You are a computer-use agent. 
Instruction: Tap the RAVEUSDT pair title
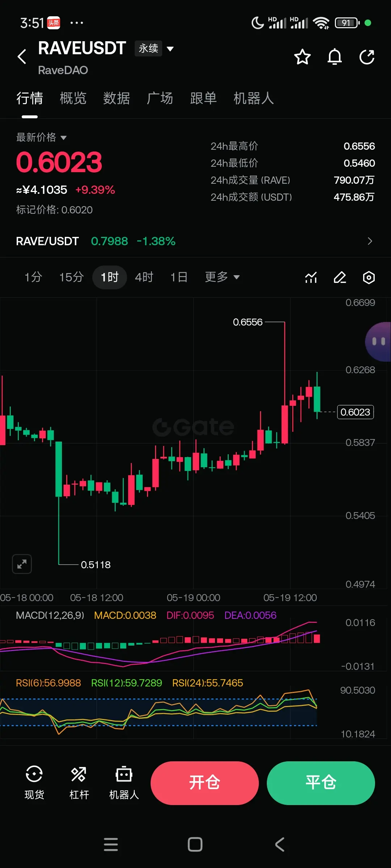point(82,48)
